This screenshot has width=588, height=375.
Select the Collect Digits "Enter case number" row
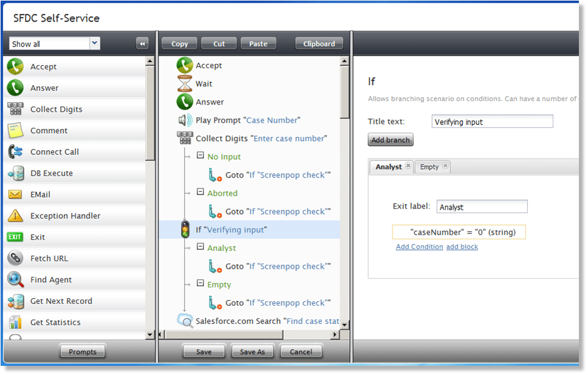[252, 139]
